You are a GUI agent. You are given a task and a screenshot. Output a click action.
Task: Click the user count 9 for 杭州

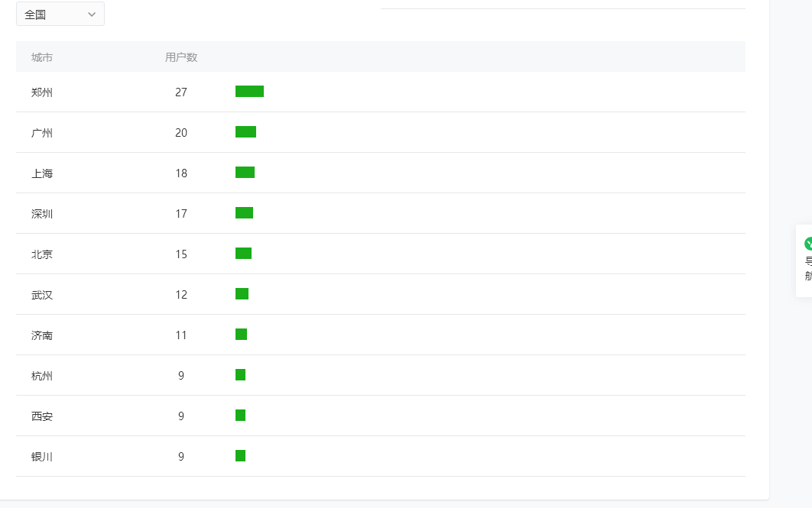click(181, 376)
